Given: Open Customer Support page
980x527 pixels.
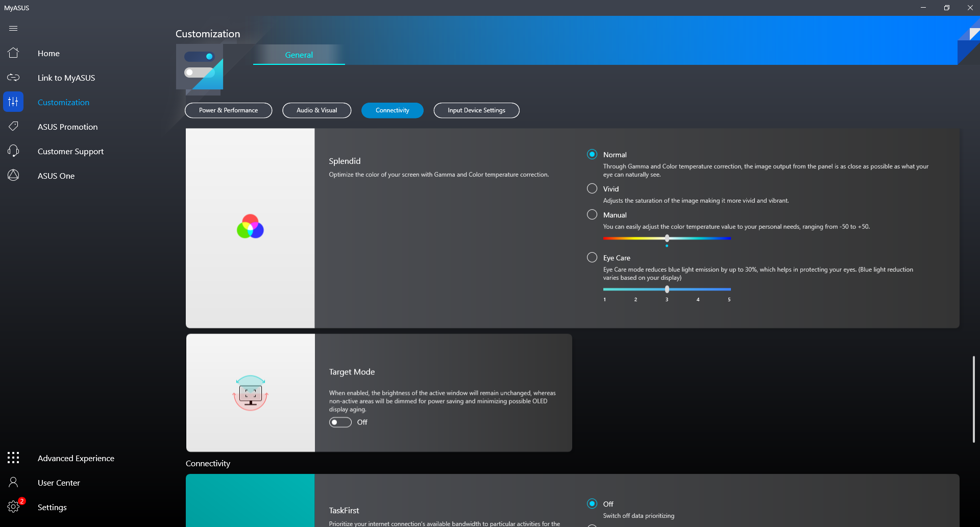Looking at the screenshot, I should tap(70, 151).
